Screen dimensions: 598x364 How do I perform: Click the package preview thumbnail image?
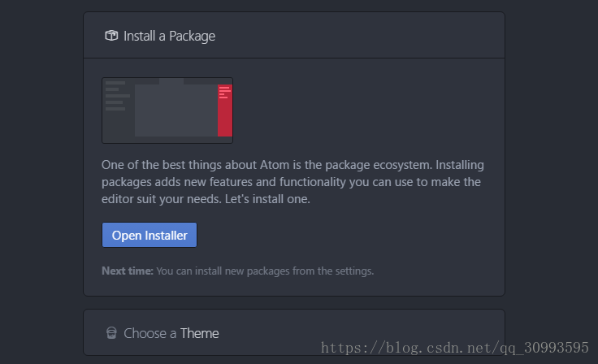167,110
